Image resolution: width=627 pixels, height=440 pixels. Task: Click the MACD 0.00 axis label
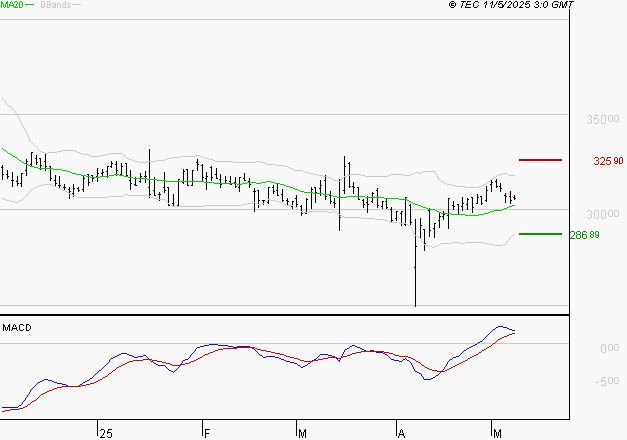pos(608,348)
